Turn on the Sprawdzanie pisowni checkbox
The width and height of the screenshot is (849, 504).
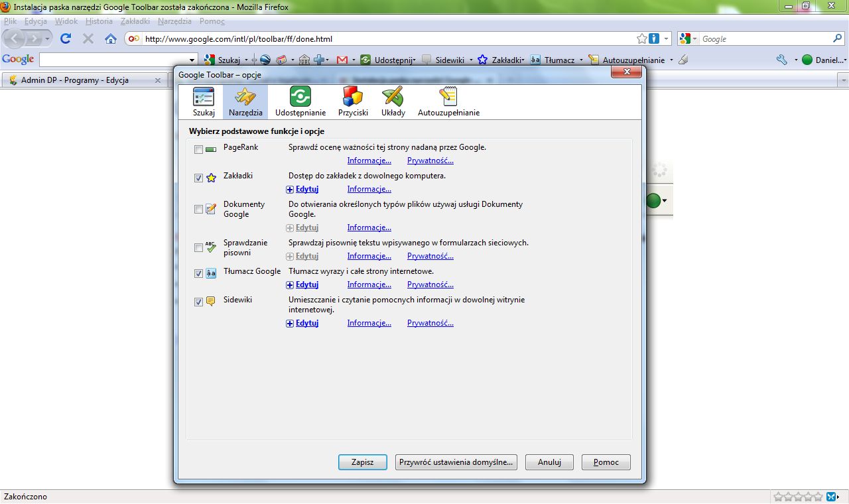click(198, 248)
